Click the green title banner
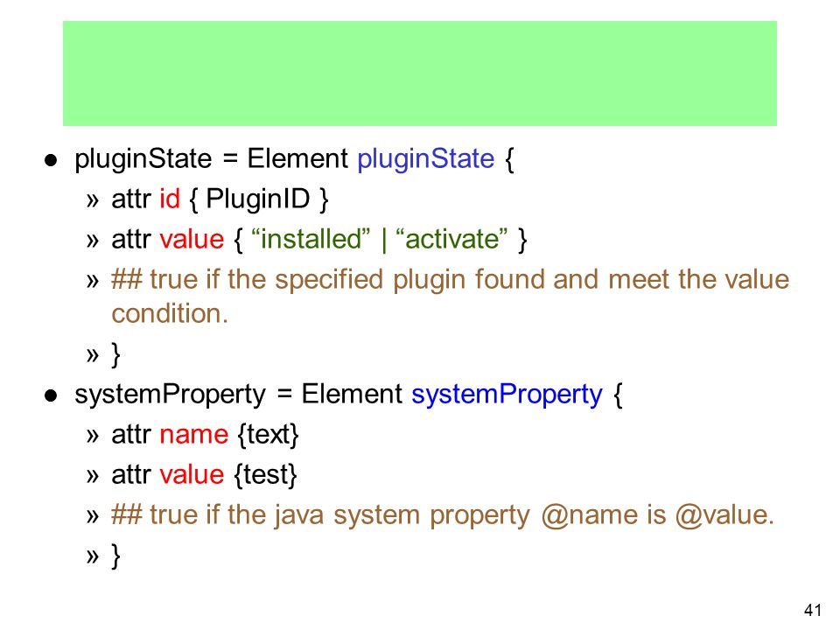This screenshot has width=840, height=630. [x=419, y=73]
